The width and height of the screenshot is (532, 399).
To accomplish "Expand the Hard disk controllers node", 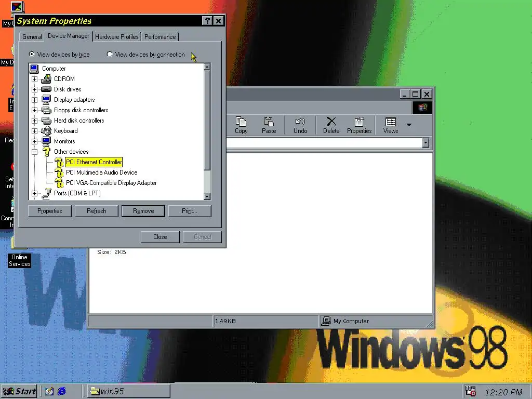I will pyautogui.click(x=34, y=121).
